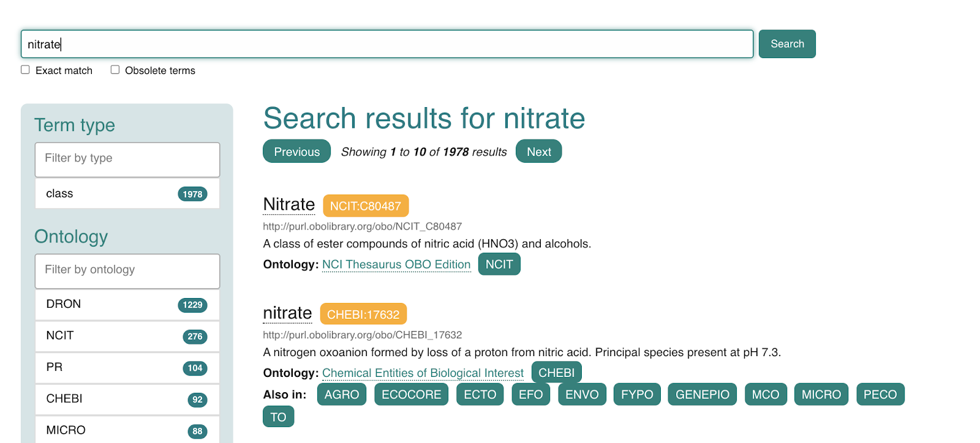This screenshot has width=980, height=443.
Task: Enable the Exact match checkbox
Action: pyautogui.click(x=25, y=70)
